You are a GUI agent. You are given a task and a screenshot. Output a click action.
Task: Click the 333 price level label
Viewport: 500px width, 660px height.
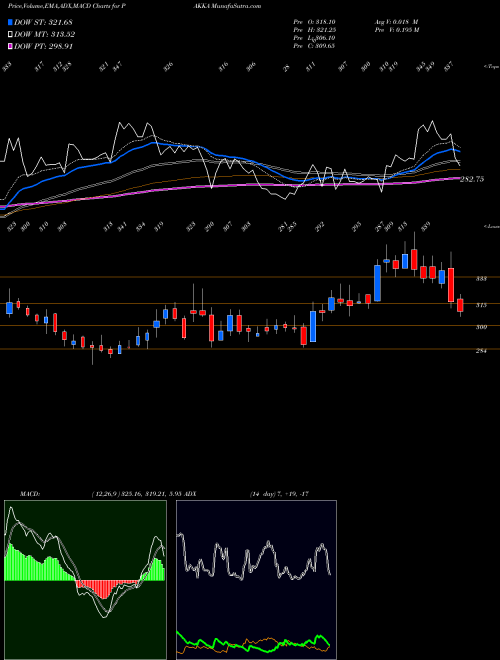481,279
